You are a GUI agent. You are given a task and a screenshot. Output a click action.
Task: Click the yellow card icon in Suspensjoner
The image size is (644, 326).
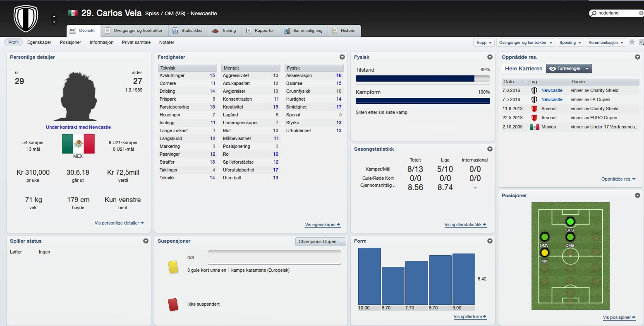pyautogui.click(x=173, y=267)
